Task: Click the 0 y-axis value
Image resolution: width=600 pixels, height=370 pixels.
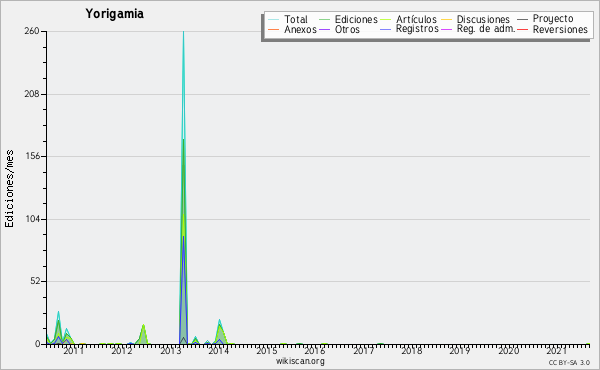Action: (38, 344)
